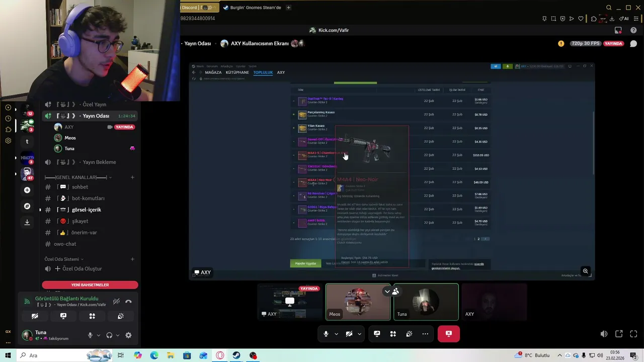The image size is (644, 362).
Task: Open camera options arrow in call bar
Action: coord(359,334)
